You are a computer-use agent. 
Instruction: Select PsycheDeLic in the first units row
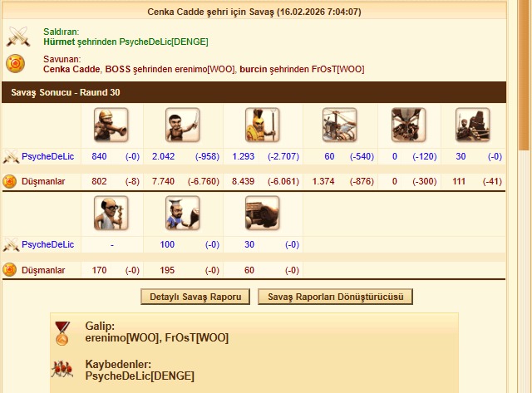pyautogui.click(x=48, y=156)
